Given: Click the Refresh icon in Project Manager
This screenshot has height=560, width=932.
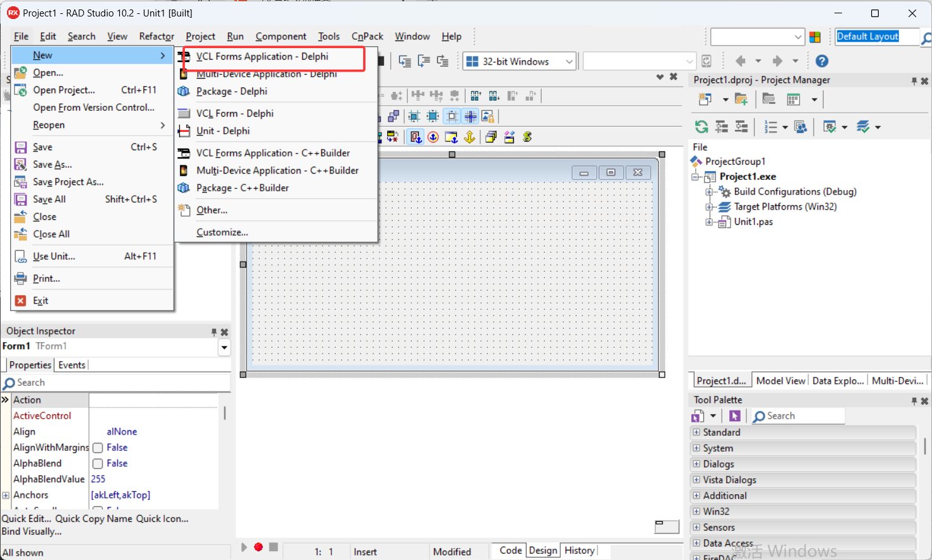Looking at the screenshot, I should click(701, 127).
